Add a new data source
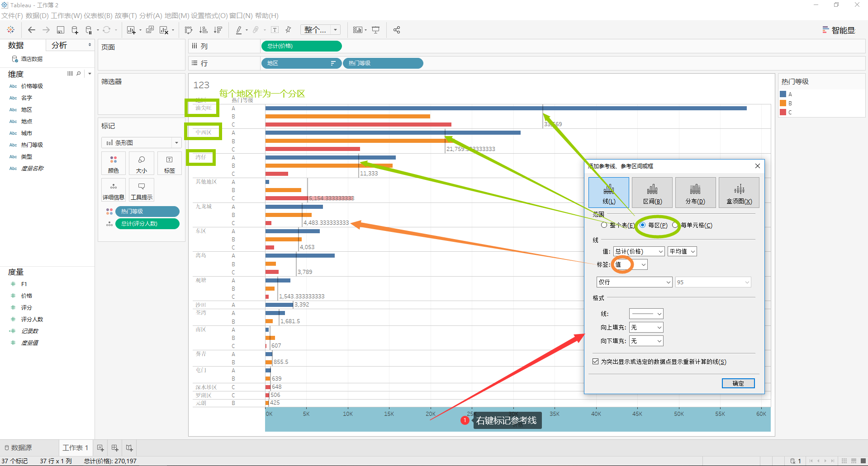The height and width of the screenshot is (466, 868). point(75,30)
